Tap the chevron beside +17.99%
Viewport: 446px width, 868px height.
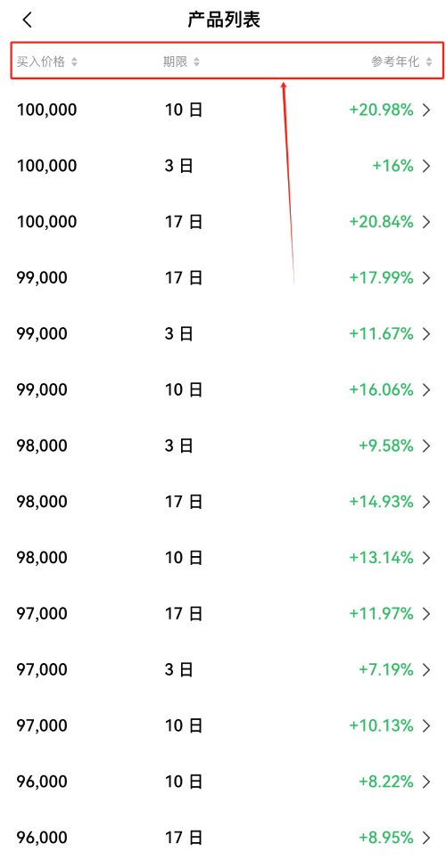tap(426, 278)
